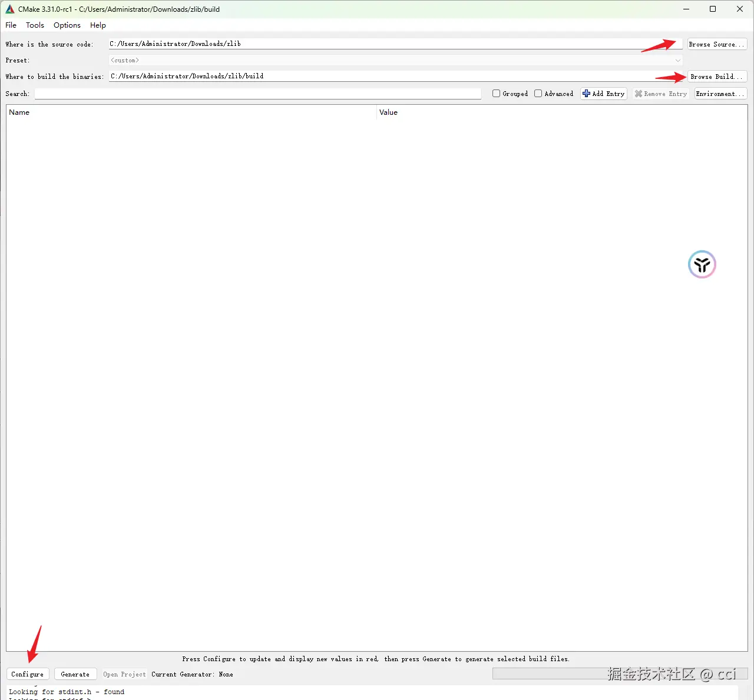Image resolution: width=754 pixels, height=700 pixels.
Task: Open the Options menu
Action: point(67,25)
